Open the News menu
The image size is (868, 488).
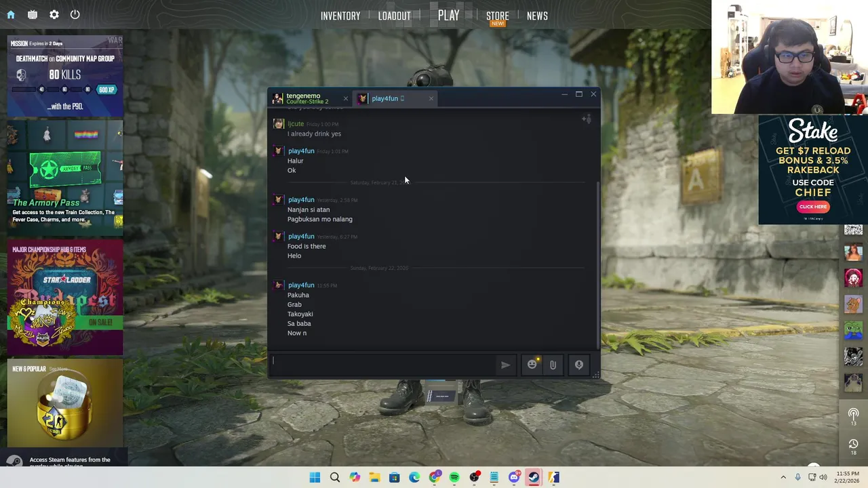(x=537, y=16)
